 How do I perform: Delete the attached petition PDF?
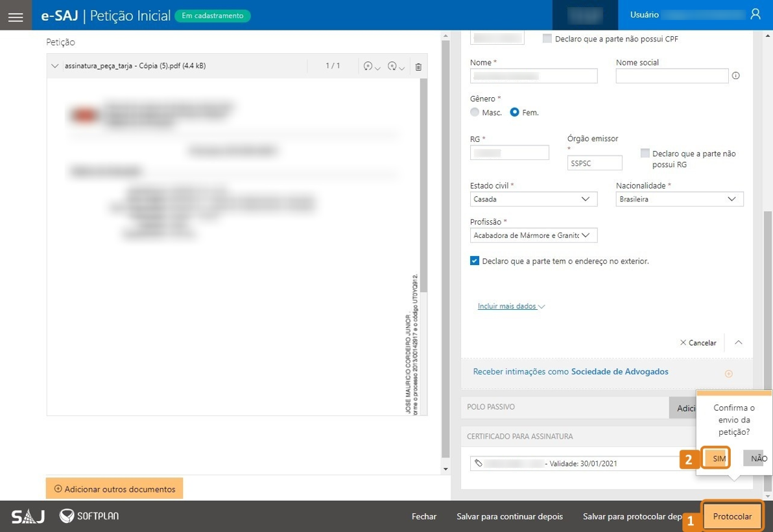[x=418, y=67]
